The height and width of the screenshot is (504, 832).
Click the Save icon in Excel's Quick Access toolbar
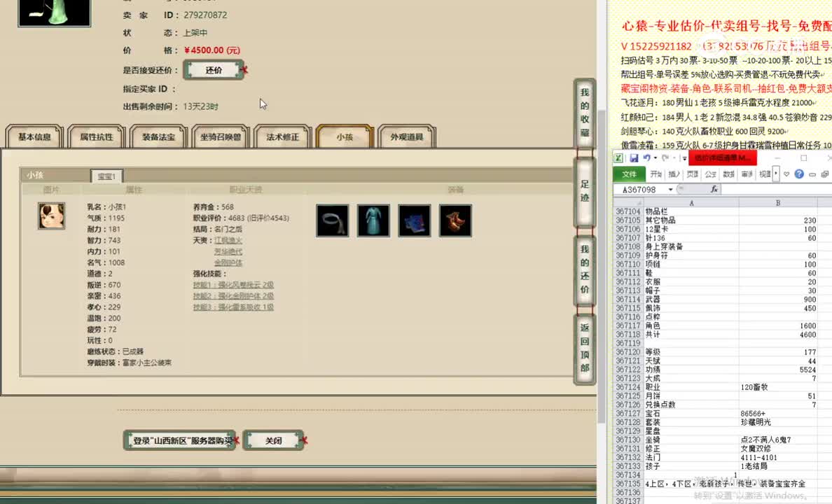pyautogui.click(x=635, y=158)
